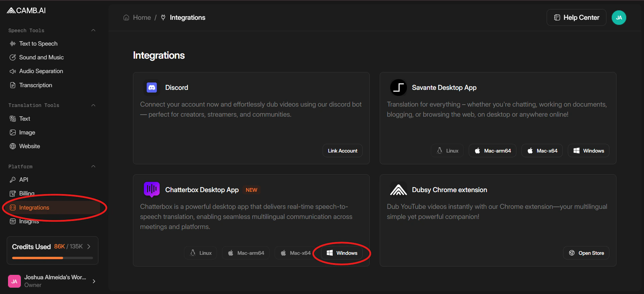Download Chatterbox for Mac-arm64
Viewport: 644px width, 294px height.
click(x=246, y=253)
